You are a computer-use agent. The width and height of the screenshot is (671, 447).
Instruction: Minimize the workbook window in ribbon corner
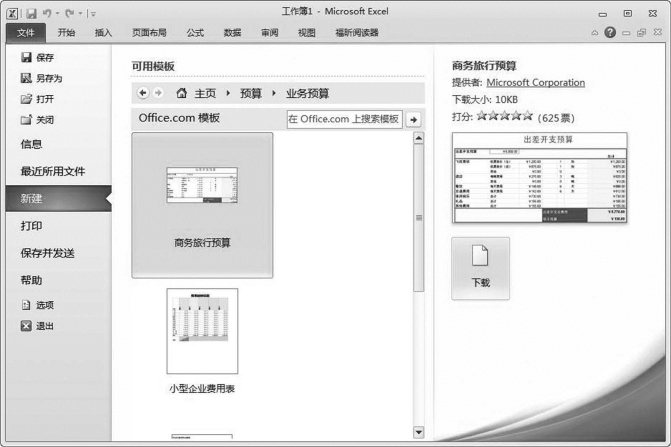626,33
